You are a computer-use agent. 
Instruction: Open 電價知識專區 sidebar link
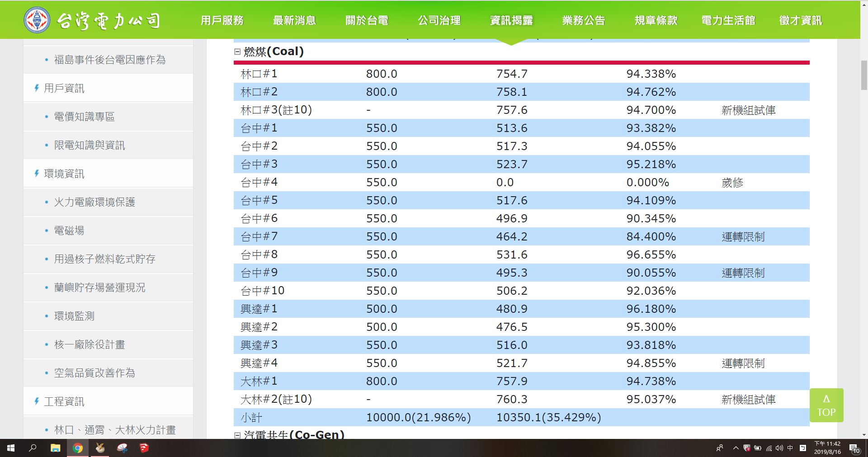(85, 117)
